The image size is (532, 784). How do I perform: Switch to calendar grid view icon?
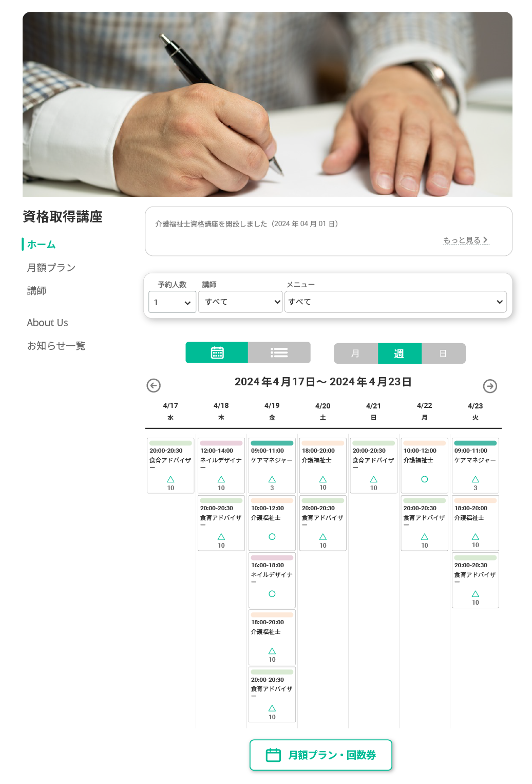point(217,353)
